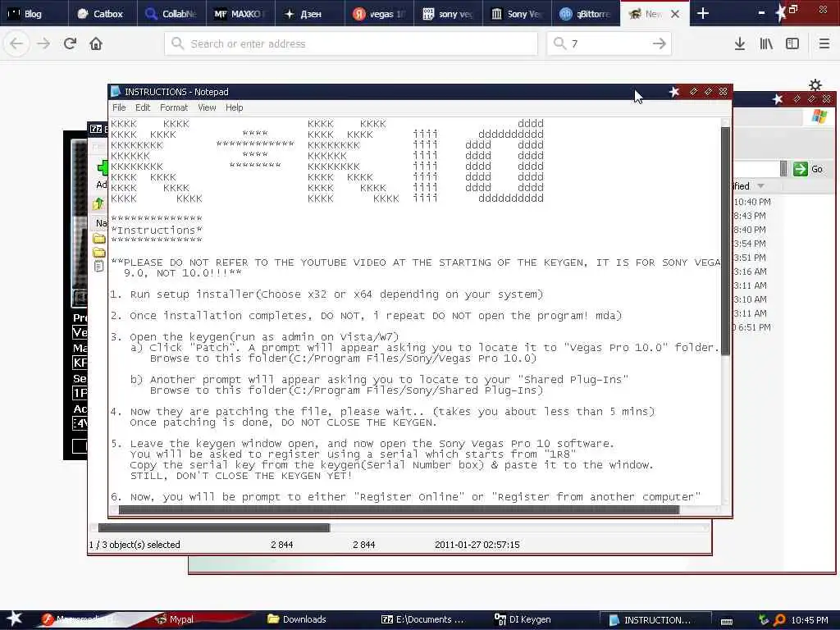
Task: Open the Help menu in Notepad
Action: (234, 107)
